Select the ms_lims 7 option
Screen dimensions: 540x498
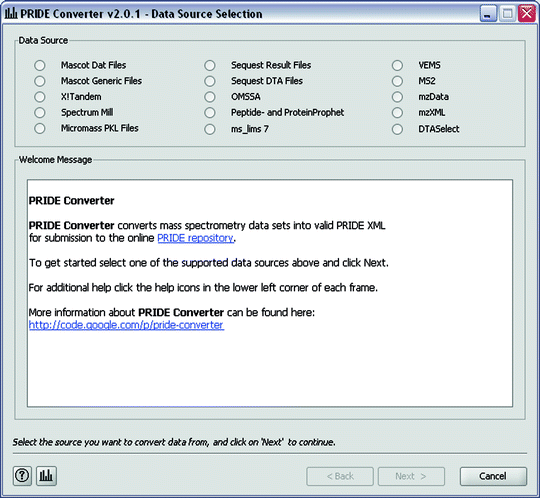point(210,129)
